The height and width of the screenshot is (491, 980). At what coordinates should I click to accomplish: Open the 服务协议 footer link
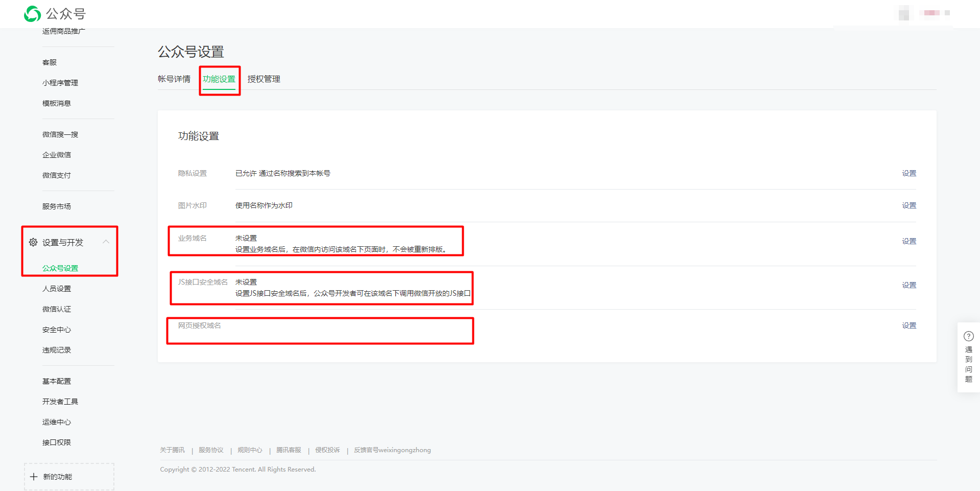[211, 450]
